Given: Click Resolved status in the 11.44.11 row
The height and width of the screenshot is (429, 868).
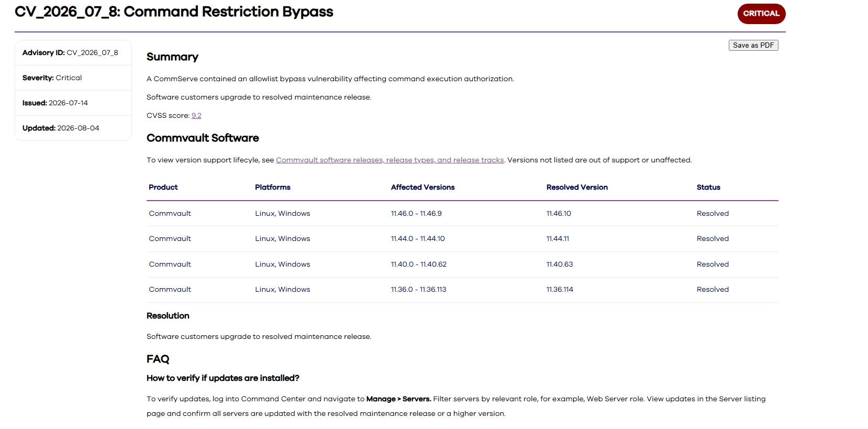Looking at the screenshot, I should click(x=713, y=239).
